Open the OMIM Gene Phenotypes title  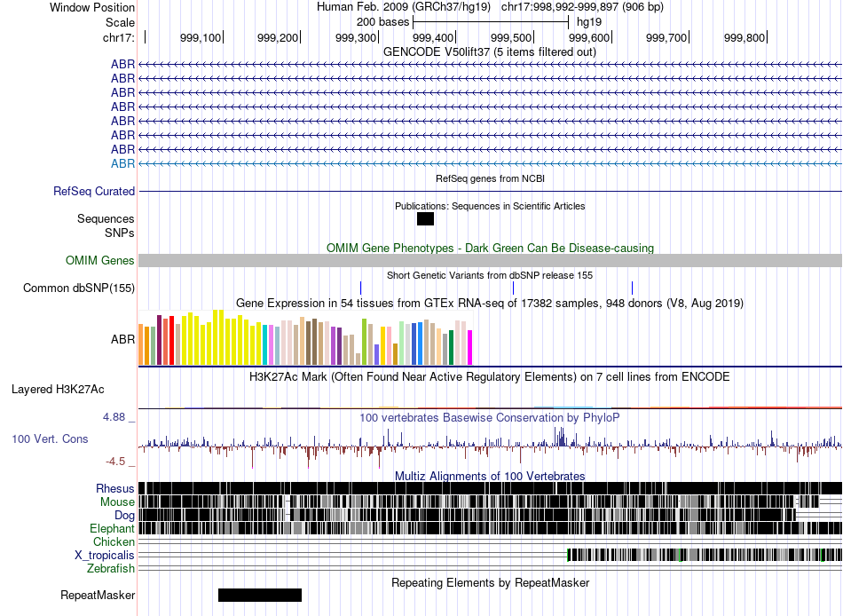point(490,248)
